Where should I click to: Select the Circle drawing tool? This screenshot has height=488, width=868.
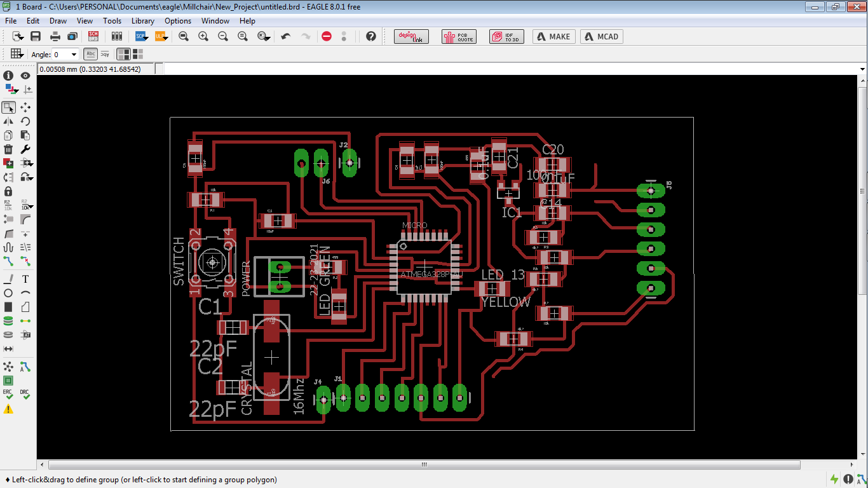tap(8, 293)
